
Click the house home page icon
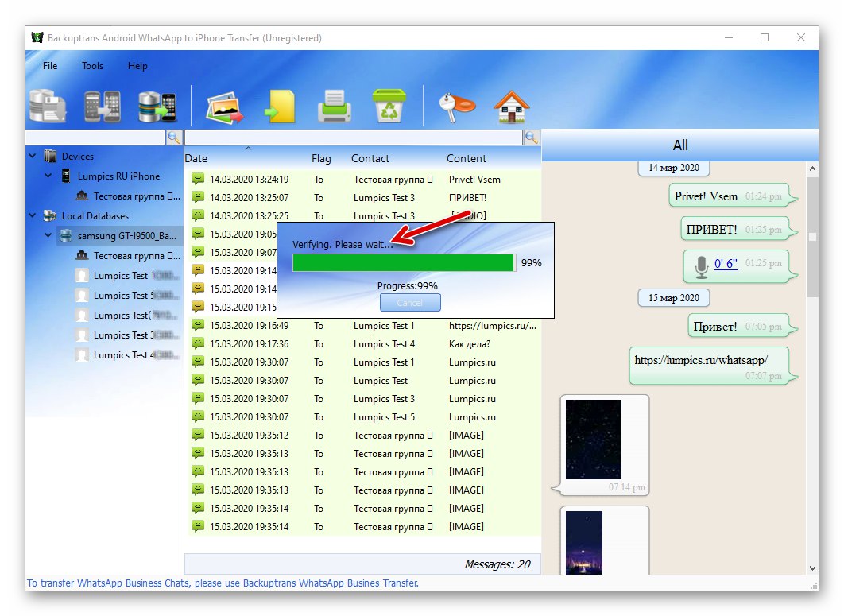pos(511,106)
